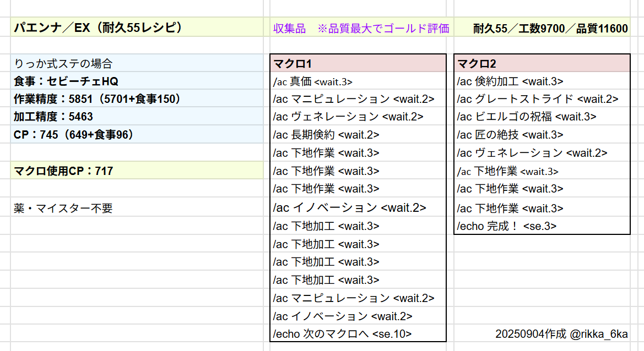Click the /ac ビエルゴの祝福 line
This screenshot has width=644, height=351.
coord(527,117)
